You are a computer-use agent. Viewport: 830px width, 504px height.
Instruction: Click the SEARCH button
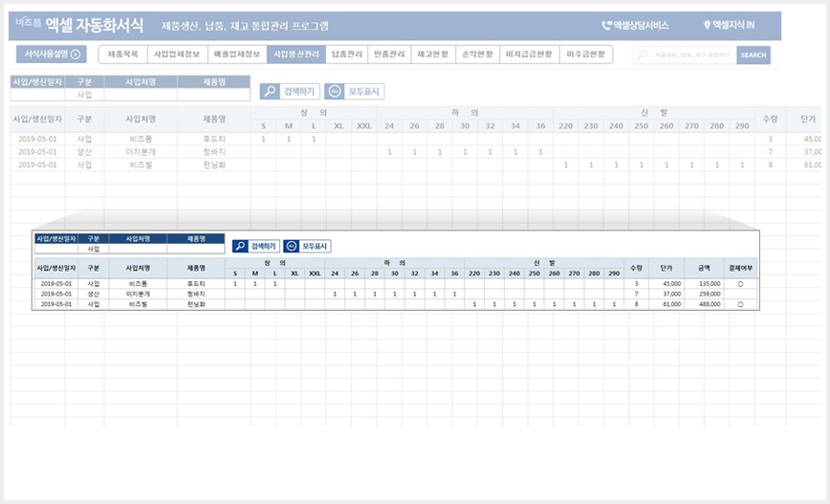tap(754, 55)
